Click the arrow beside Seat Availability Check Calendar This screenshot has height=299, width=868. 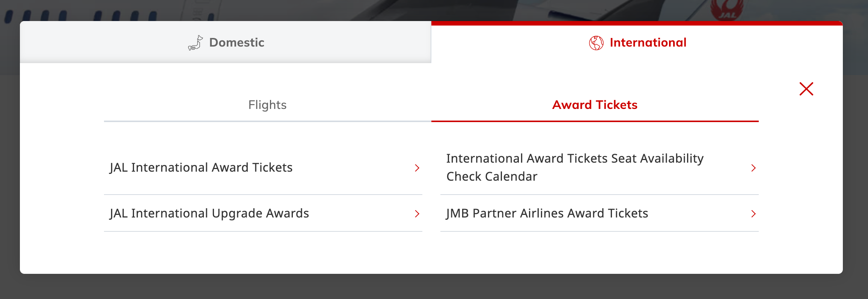[x=753, y=168]
